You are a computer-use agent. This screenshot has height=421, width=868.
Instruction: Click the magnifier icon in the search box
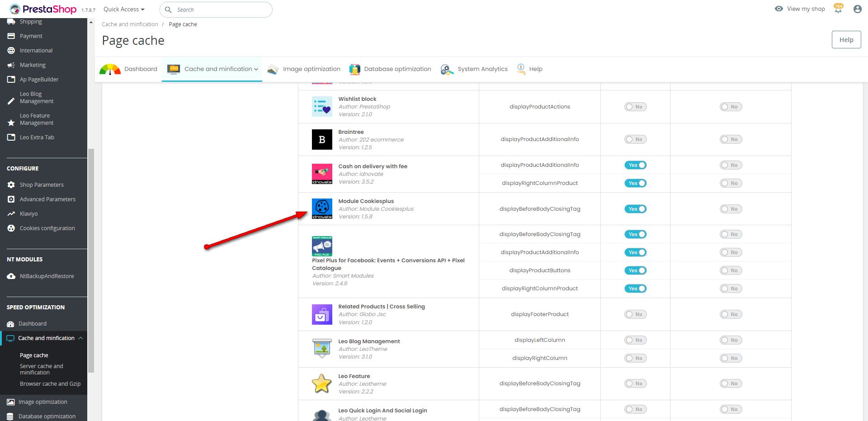pyautogui.click(x=168, y=9)
